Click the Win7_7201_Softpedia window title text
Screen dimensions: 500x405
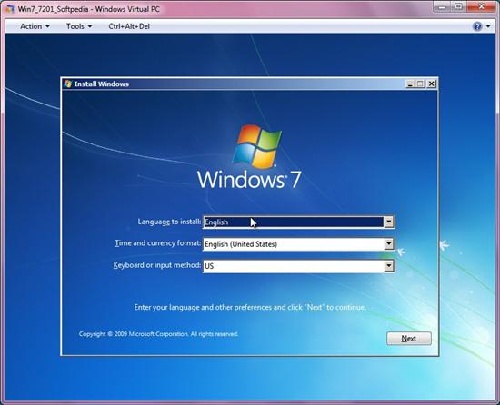coord(89,9)
